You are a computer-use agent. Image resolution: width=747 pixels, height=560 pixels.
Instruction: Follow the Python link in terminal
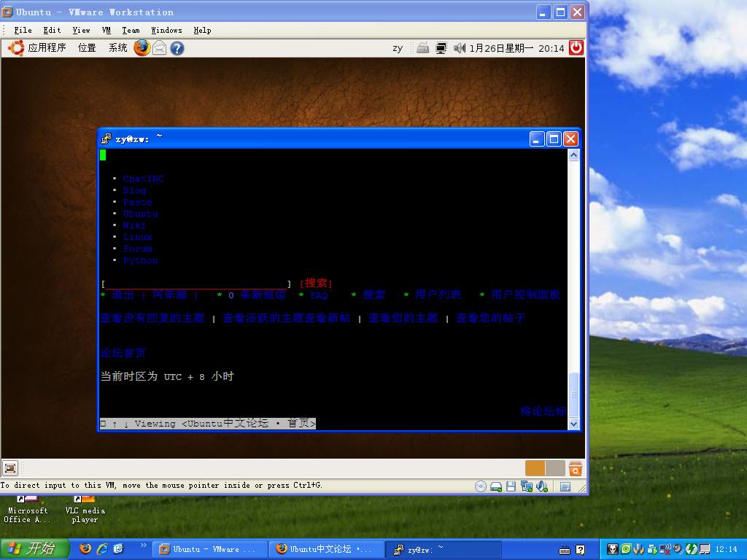pos(140,260)
